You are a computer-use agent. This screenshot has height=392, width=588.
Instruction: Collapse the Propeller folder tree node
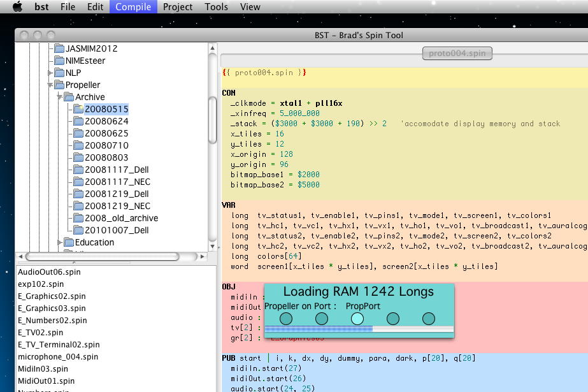pyautogui.click(x=50, y=85)
